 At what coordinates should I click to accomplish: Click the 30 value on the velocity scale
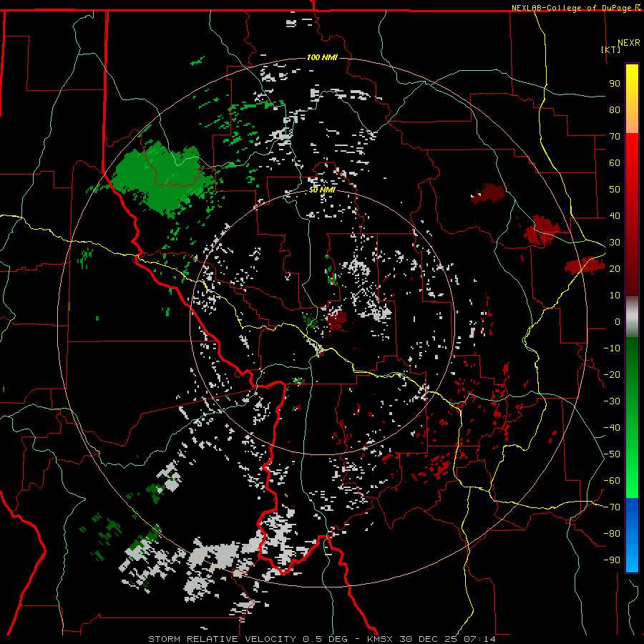tap(615, 243)
